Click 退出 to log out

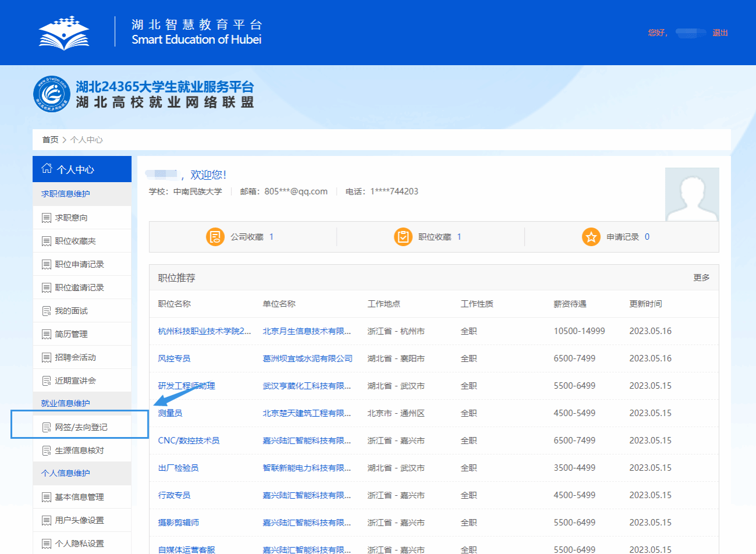click(x=720, y=33)
